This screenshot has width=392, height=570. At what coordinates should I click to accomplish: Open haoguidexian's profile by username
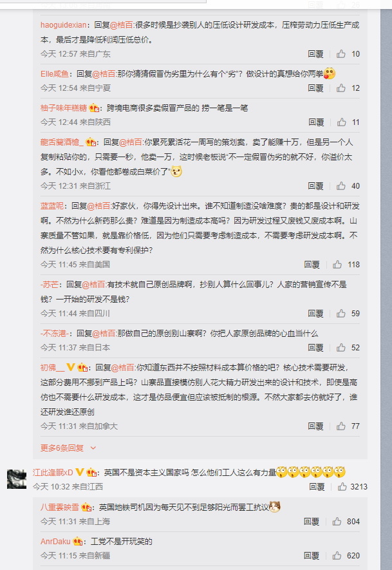(x=63, y=25)
